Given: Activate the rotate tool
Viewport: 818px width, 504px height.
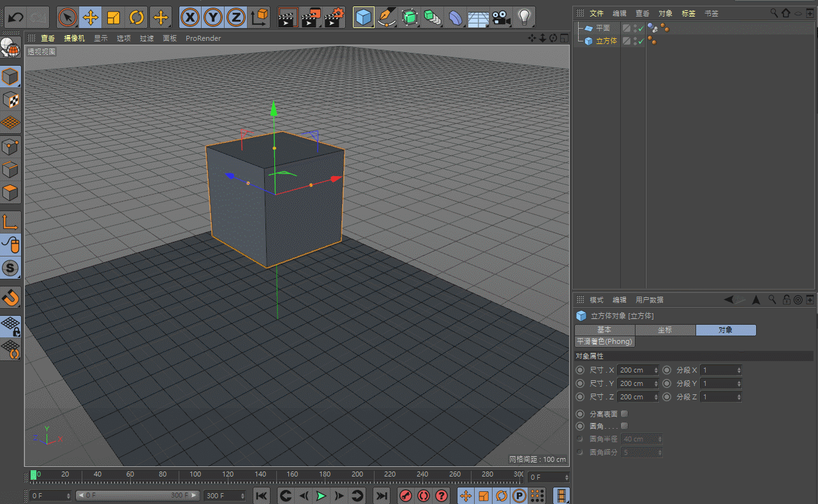Looking at the screenshot, I should (137, 17).
